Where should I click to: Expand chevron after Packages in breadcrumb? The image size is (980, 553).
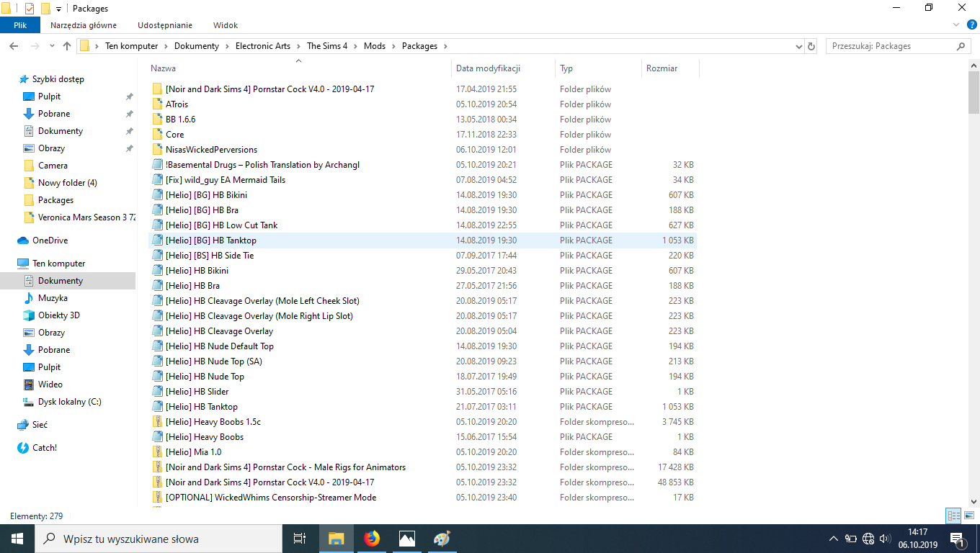pos(445,46)
